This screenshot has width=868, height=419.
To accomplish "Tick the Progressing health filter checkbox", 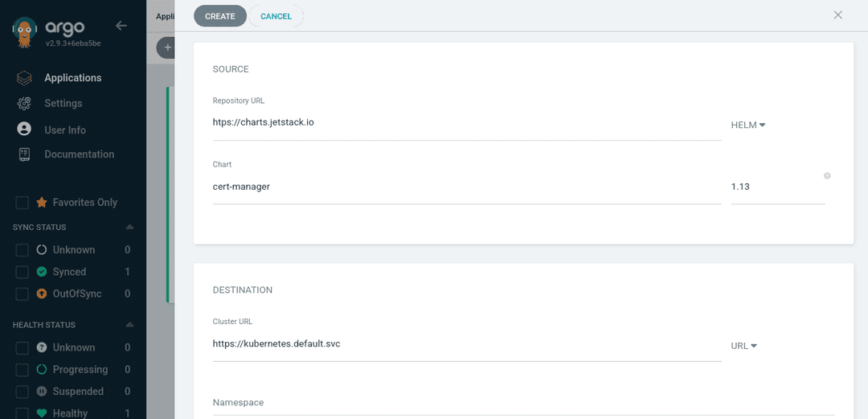I will click(x=23, y=370).
